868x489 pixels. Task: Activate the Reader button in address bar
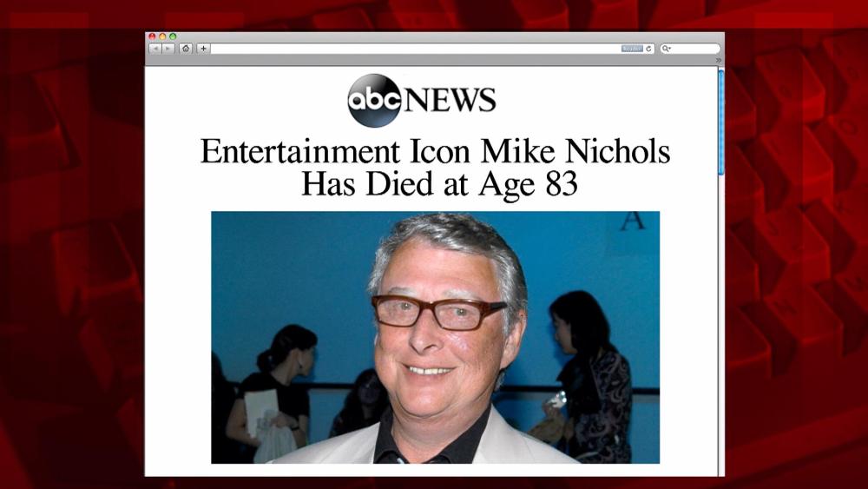(632, 49)
